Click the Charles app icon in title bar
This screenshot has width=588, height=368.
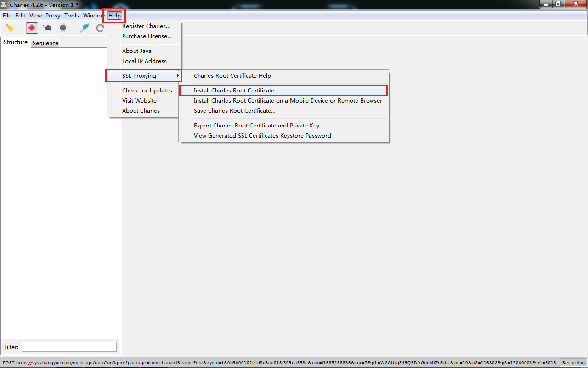point(4,5)
